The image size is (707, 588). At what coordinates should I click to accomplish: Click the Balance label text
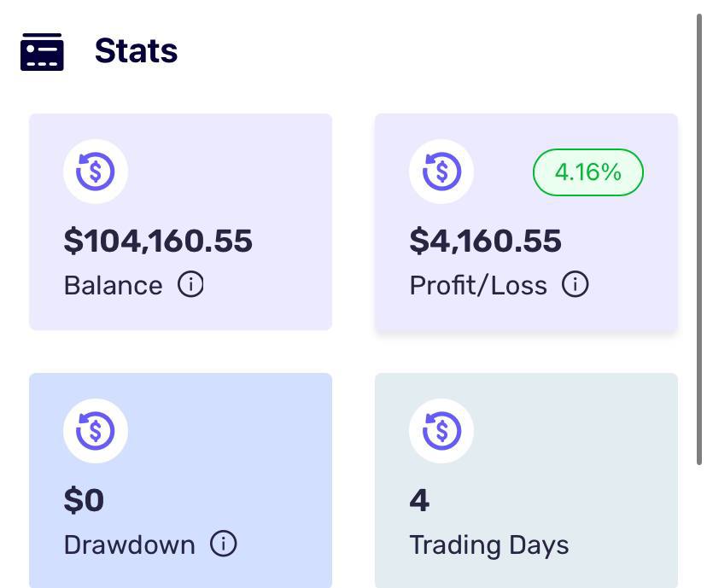(x=113, y=285)
